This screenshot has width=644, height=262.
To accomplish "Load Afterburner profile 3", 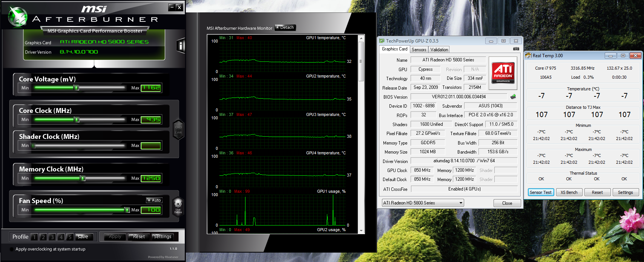I will 52,237.
